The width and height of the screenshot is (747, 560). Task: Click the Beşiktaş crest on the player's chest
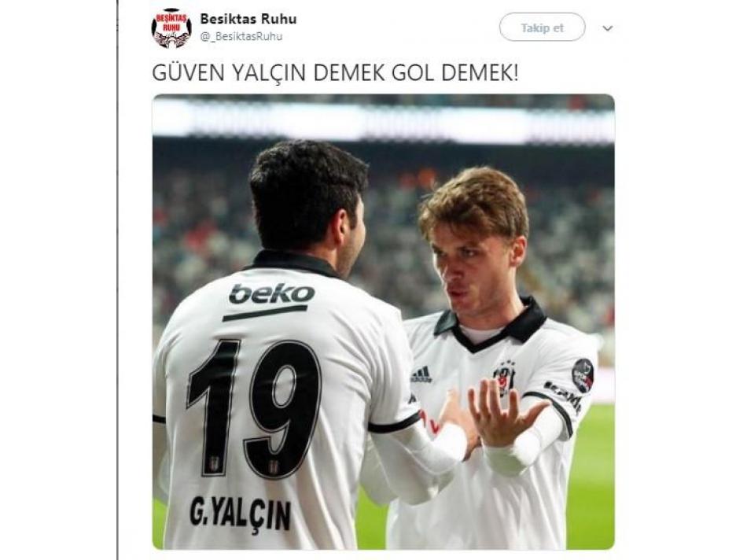[504, 379]
